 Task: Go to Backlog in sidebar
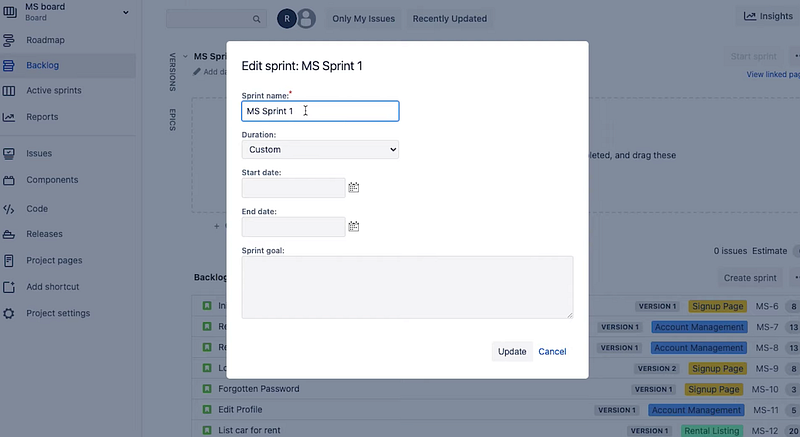click(42, 65)
